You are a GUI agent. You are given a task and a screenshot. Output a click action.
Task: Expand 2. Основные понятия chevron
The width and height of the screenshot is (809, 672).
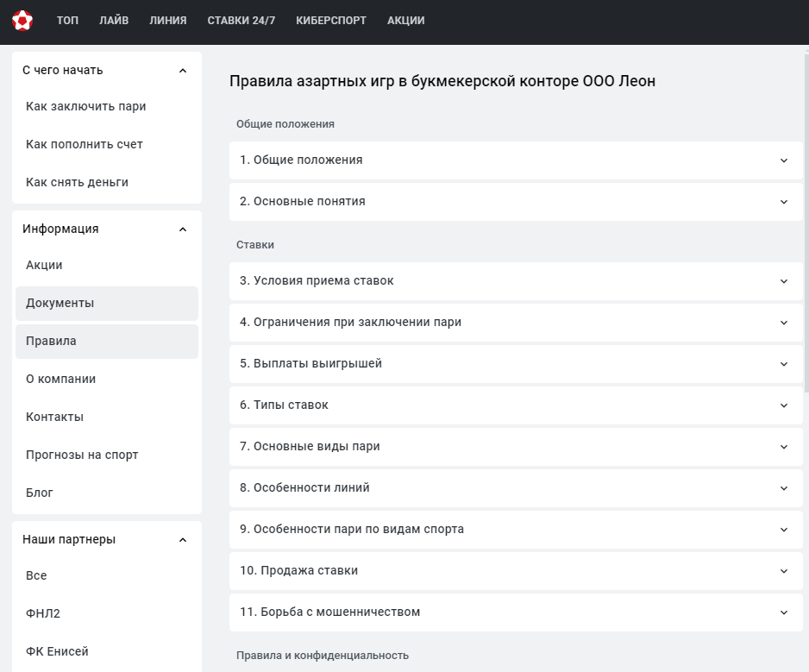point(784,202)
